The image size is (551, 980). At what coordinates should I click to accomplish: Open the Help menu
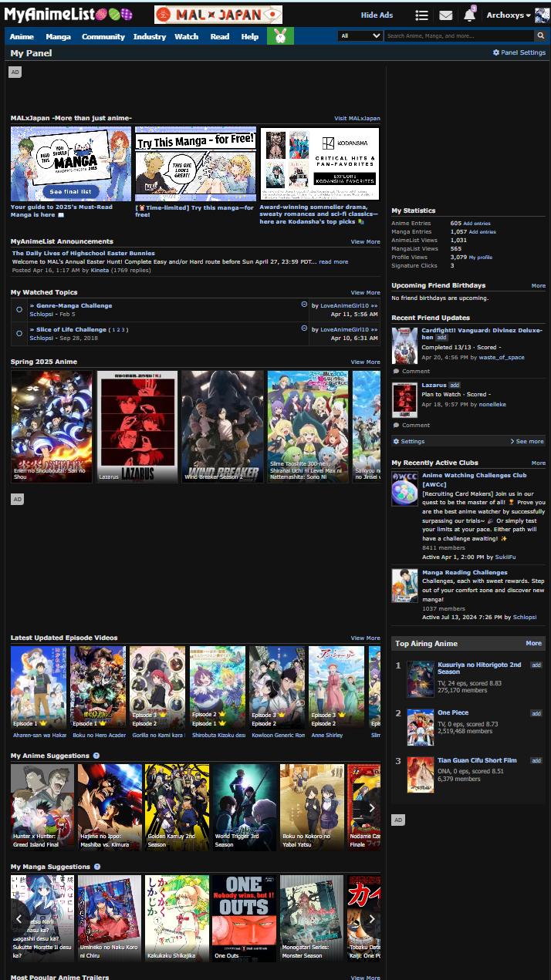tap(250, 36)
